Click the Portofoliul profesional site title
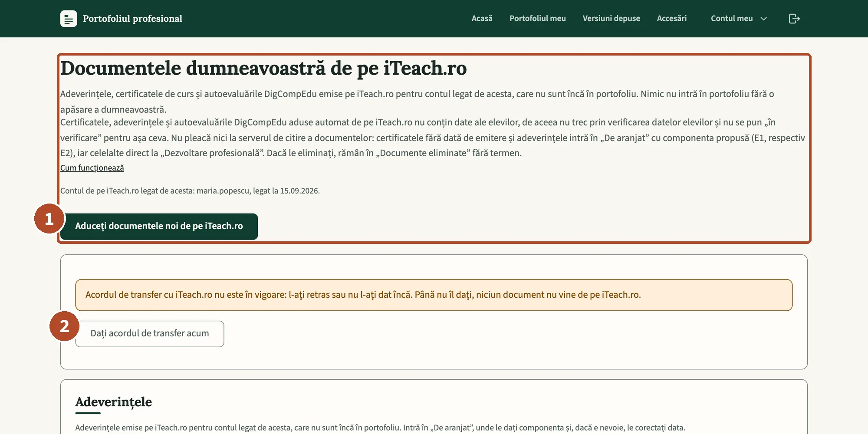Screen dimensions: 868x434 132,19
